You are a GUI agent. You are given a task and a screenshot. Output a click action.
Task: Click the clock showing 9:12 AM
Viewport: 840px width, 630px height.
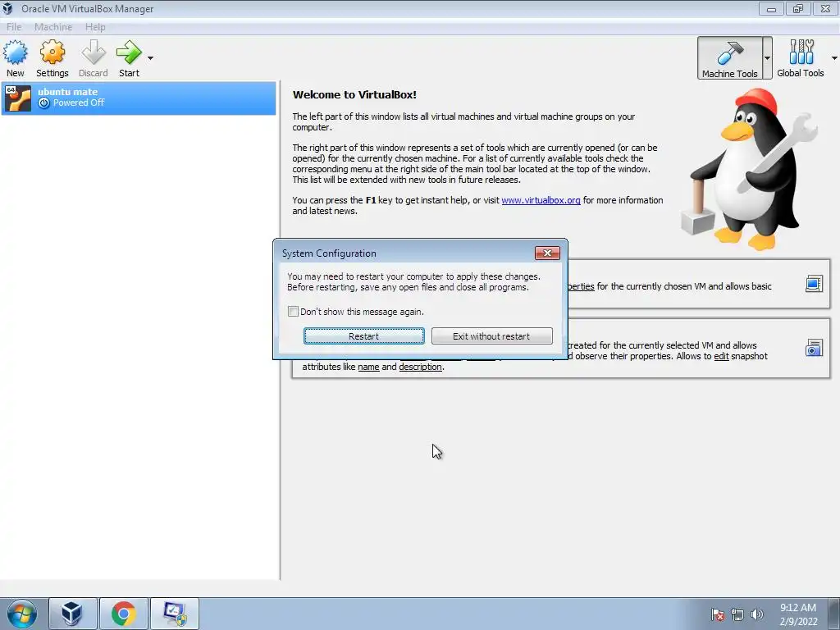[797, 608]
